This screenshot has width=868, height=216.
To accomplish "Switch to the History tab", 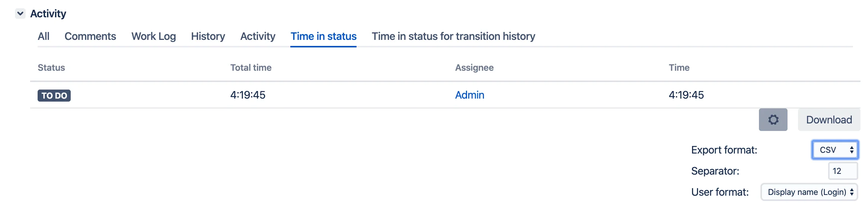I will [208, 36].
